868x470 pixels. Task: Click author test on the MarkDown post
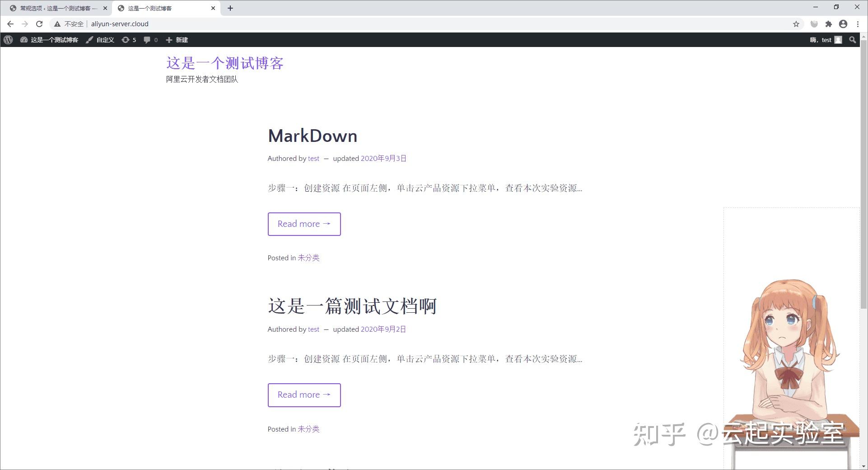coord(313,158)
